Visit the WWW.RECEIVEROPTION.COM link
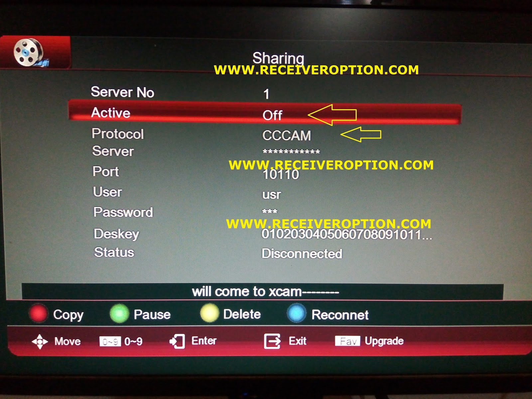This screenshot has width=532, height=399. 317,70
